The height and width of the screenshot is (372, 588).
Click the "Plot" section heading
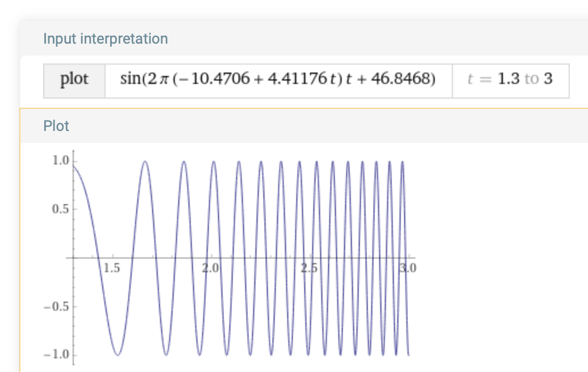click(56, 126)
